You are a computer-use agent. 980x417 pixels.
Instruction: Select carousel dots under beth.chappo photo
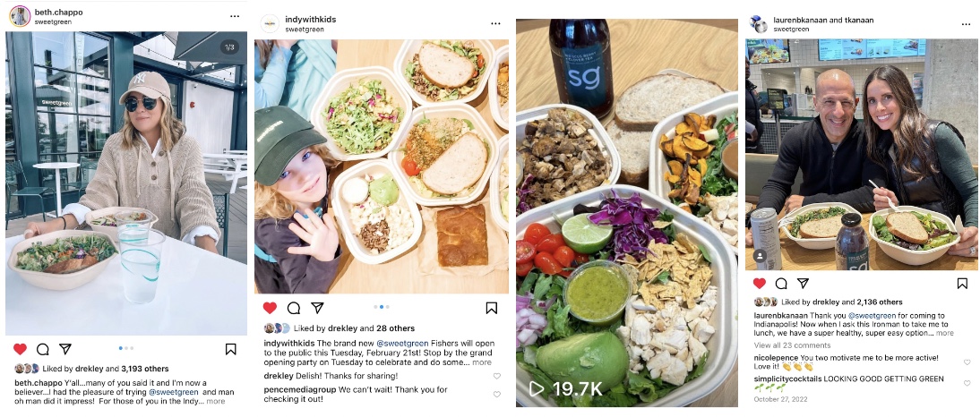pyautogui.click(x=126, y=348)
